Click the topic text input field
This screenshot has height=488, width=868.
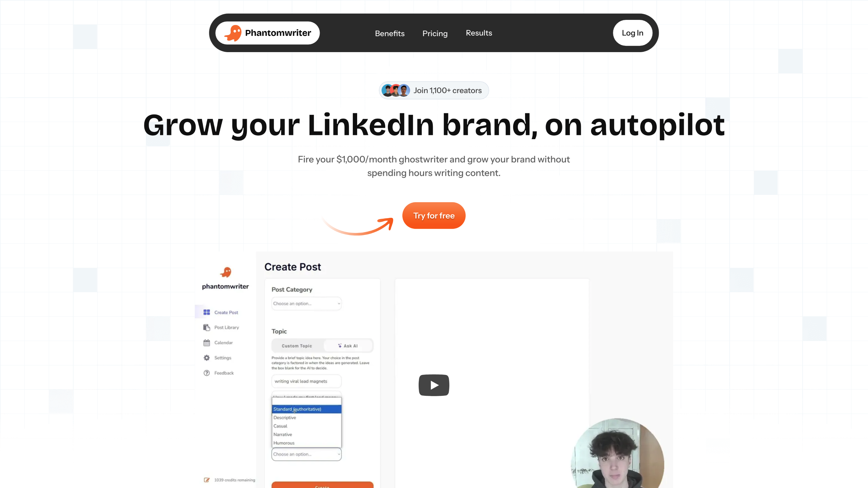tap(307, 381)
